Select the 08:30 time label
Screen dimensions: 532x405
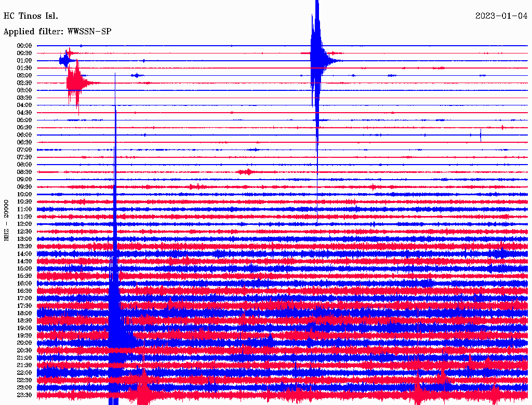pyautogui.click(x=24, y=172)
